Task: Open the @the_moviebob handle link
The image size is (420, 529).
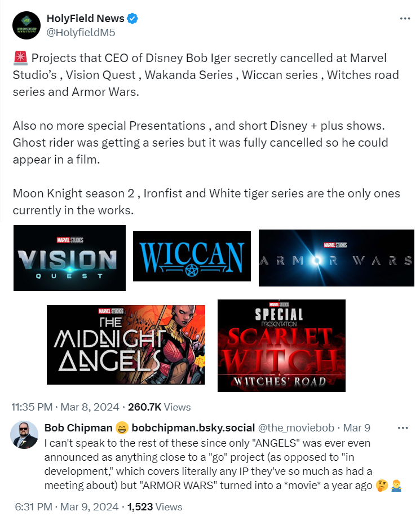Action: pos(296,428)
